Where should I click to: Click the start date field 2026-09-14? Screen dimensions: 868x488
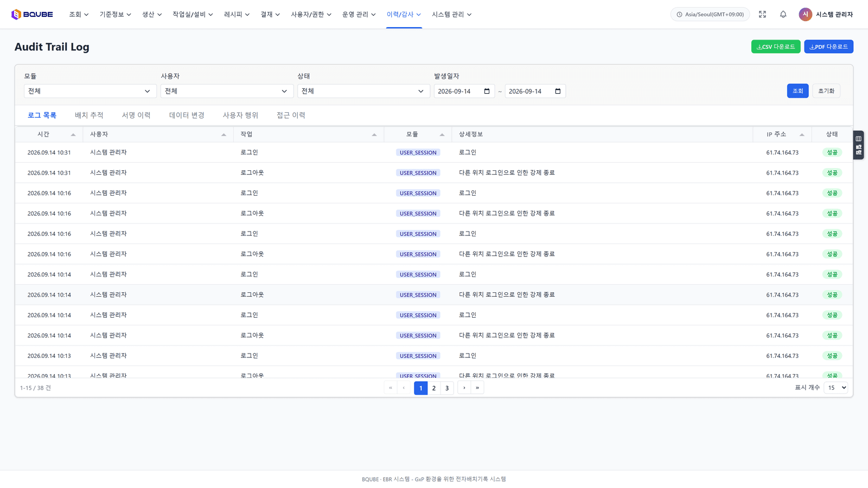click(x=464, y=91)
